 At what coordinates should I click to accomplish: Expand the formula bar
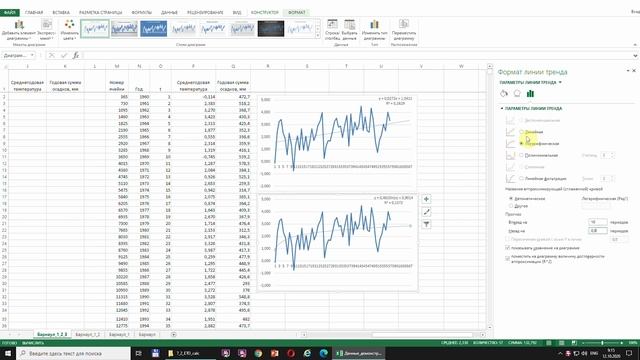click(x=636, y=56)
